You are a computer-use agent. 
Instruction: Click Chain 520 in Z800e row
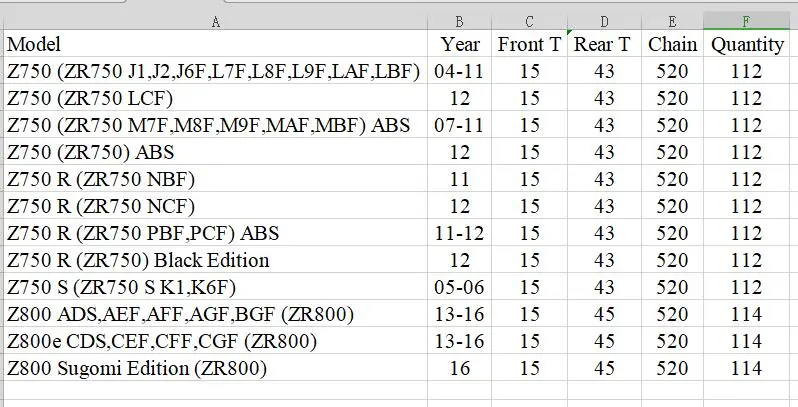[672, 341]
